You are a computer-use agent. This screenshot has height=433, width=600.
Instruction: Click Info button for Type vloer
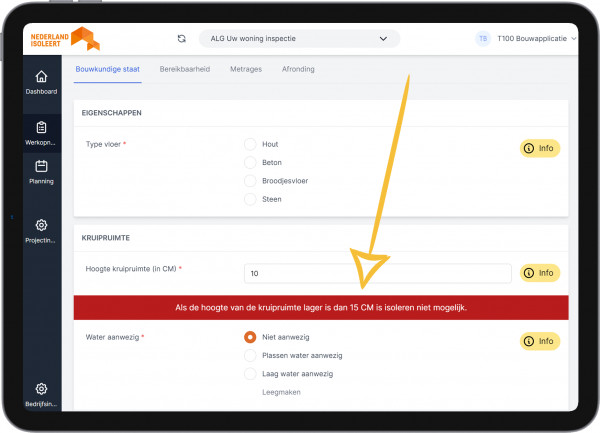(540, 148)
